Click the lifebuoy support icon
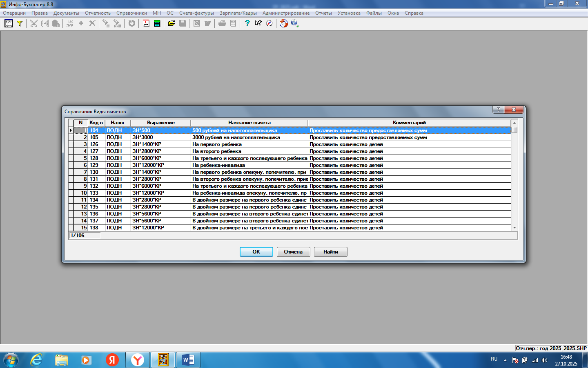 point(284,23)
